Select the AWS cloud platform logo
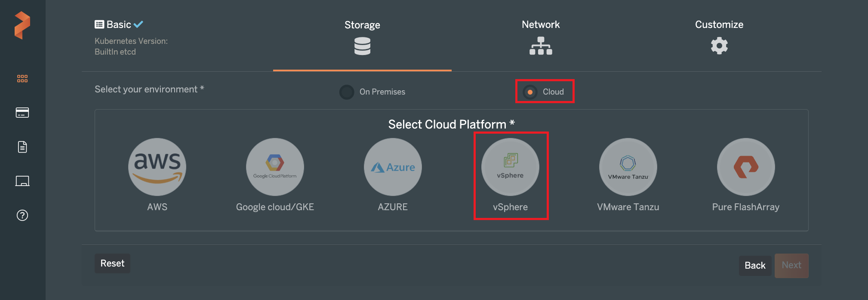Image resolution: width=868 pixels, height=300 pixels. click(x=157, y=167)
